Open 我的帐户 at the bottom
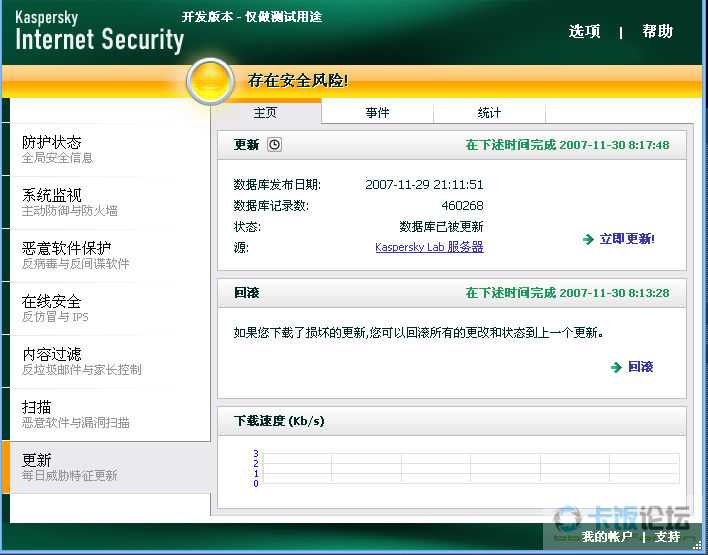This screenshot has width=708, height=555. [x=607, y=536]
